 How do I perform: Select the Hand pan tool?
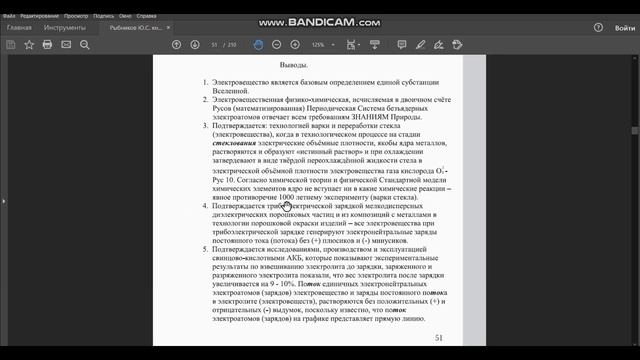click(258, 45)
